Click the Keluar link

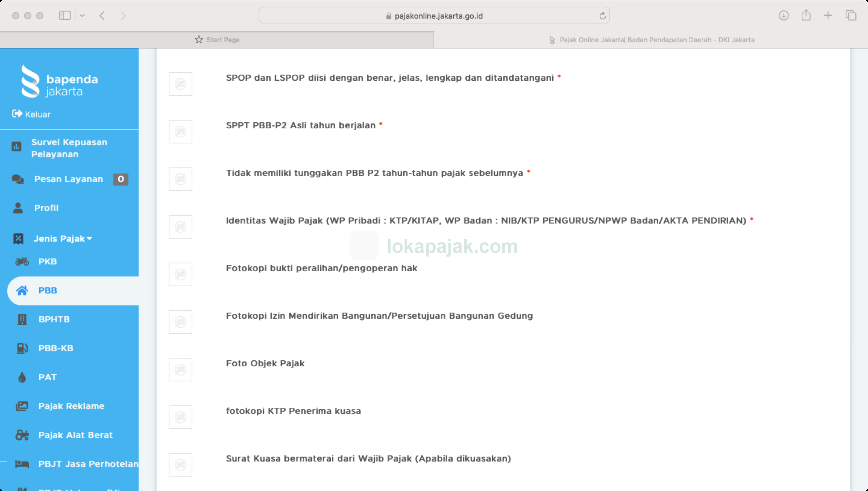point(37,114)
